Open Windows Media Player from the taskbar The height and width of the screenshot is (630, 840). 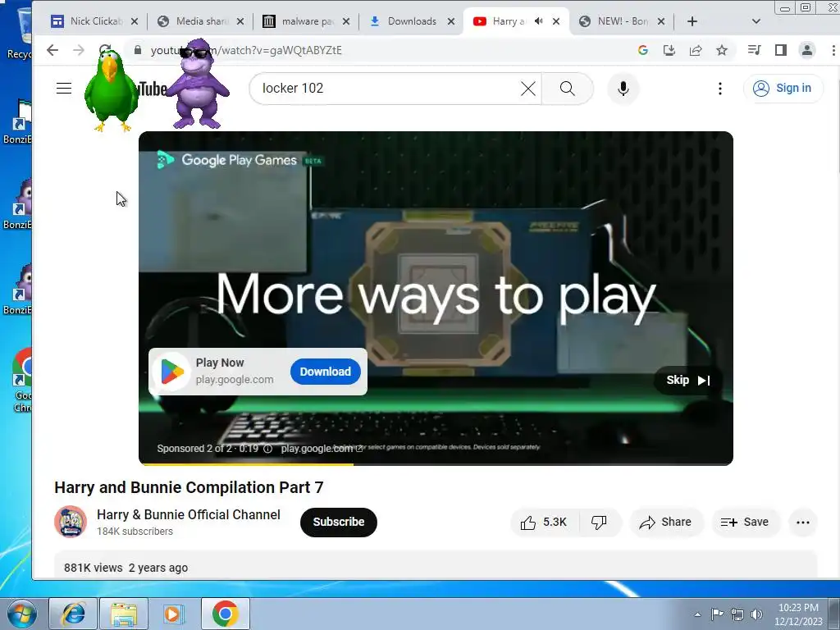click(173, 614)
